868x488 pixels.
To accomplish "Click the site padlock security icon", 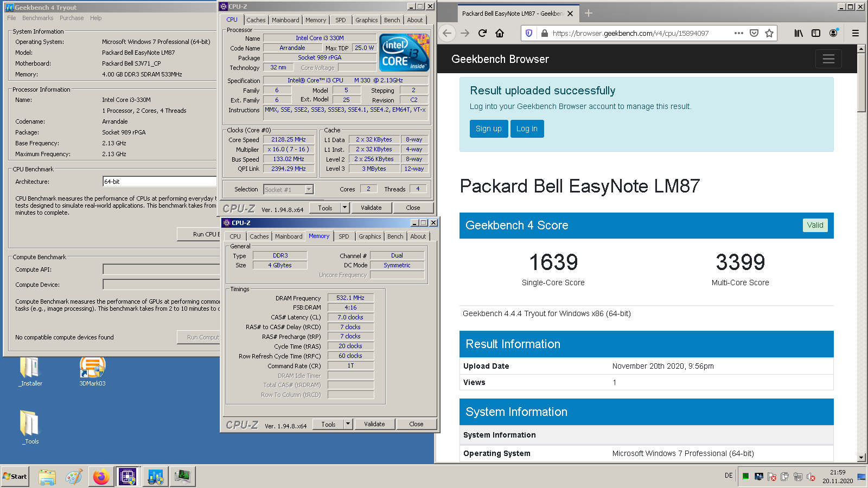I will click(544, 33).
